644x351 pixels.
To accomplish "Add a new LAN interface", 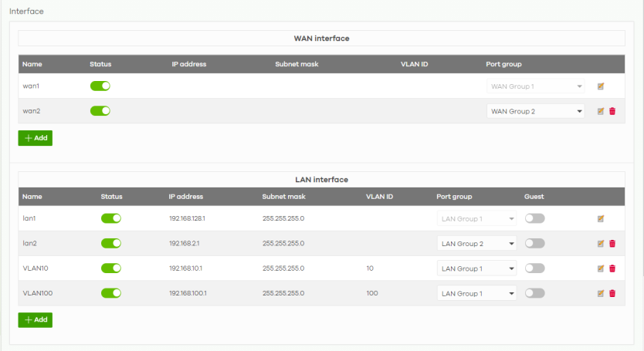I will (x=36, y=319).
